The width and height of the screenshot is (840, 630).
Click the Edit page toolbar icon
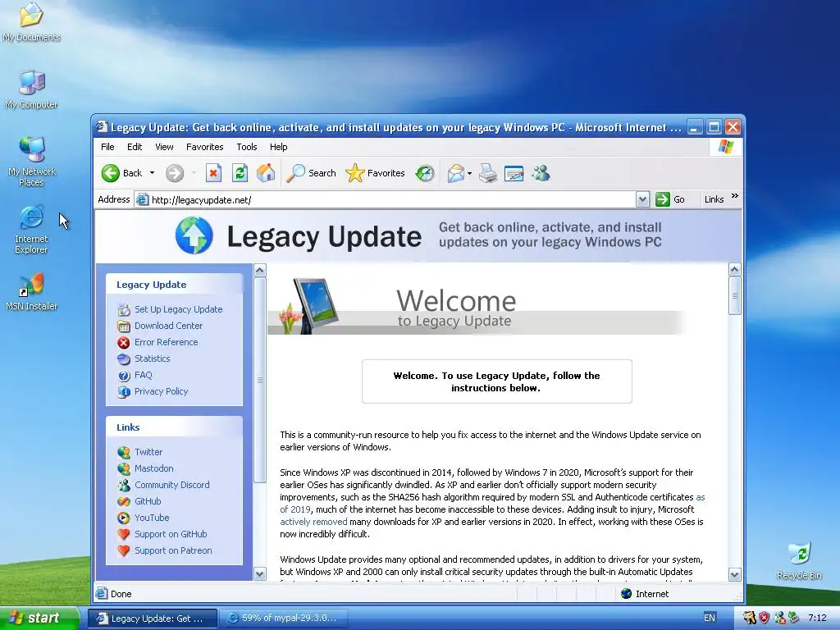514,173
